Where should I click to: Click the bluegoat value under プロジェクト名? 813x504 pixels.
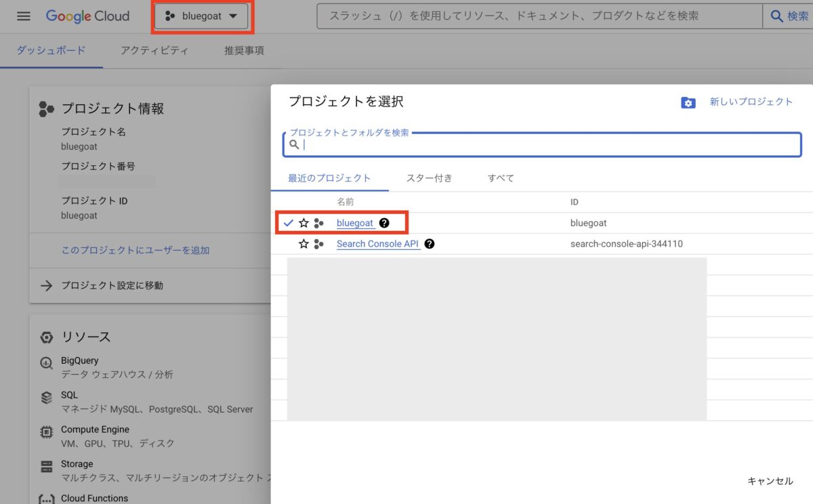click(79, 146)
